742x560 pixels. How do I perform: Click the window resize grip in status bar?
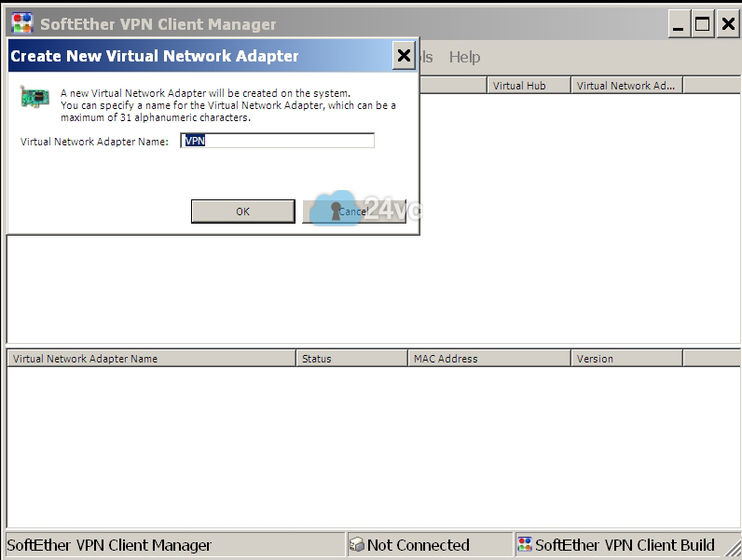tap(733, 547)
